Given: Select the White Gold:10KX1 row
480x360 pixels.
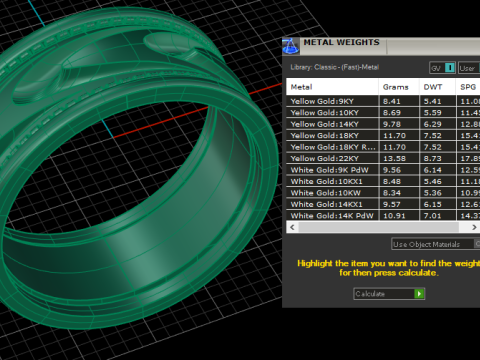Looking at the screenshot, I should click(x=383, y=181).
